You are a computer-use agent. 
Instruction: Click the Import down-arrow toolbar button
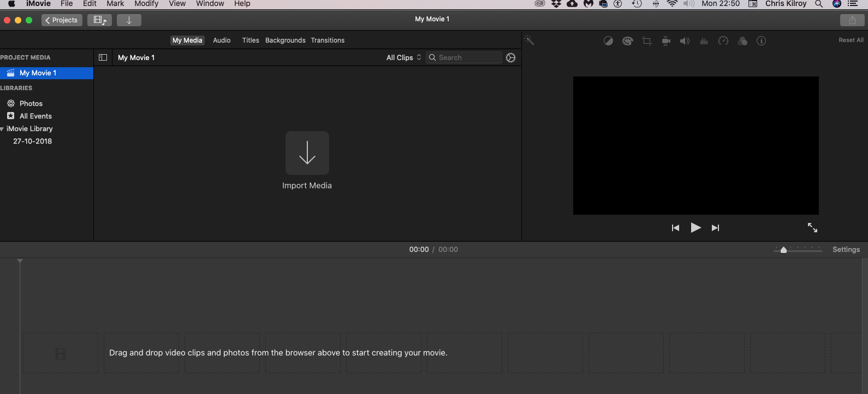click(x=129, y=20)
